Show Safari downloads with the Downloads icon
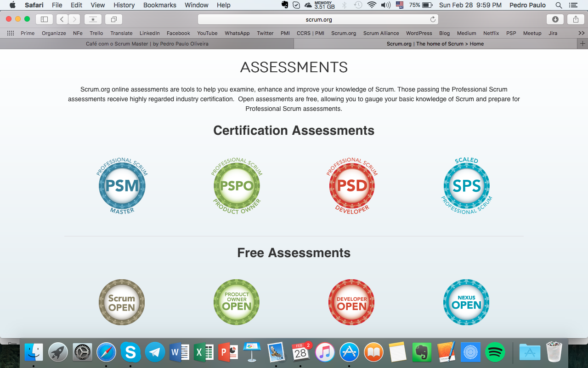The height and width of the screenshot is (368, 588). [x=556, y=19]
